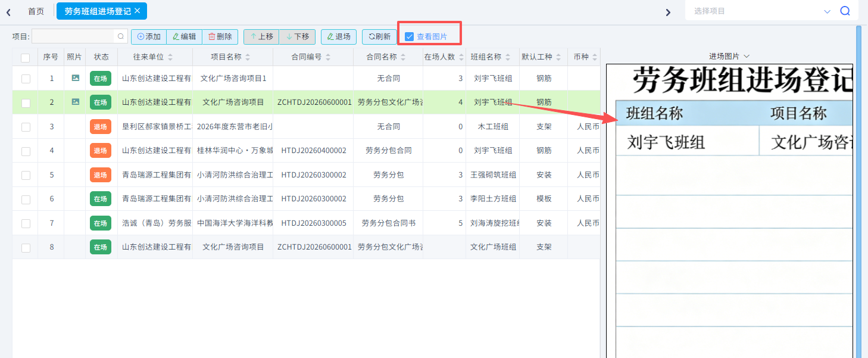This screenshot has height=358, width=868.
Task: Click the 退场 toolbar button
Action: point(339,36)
